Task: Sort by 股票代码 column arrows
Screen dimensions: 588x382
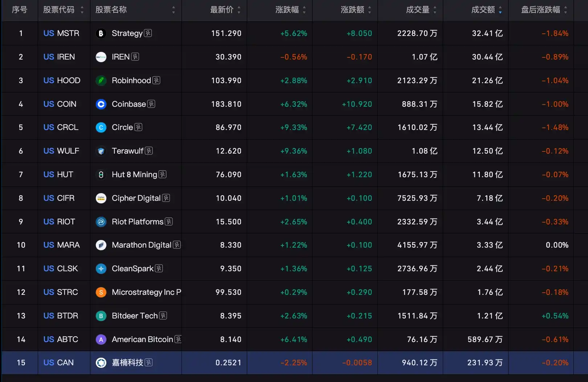Action: point(82,10)
